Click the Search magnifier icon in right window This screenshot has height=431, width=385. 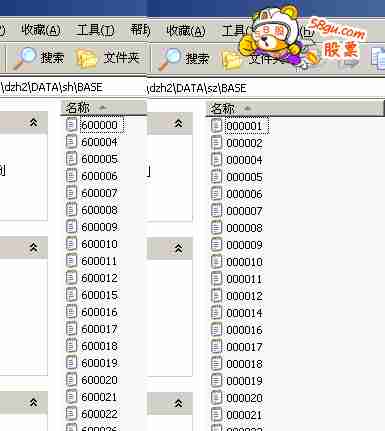pos(170,59)
